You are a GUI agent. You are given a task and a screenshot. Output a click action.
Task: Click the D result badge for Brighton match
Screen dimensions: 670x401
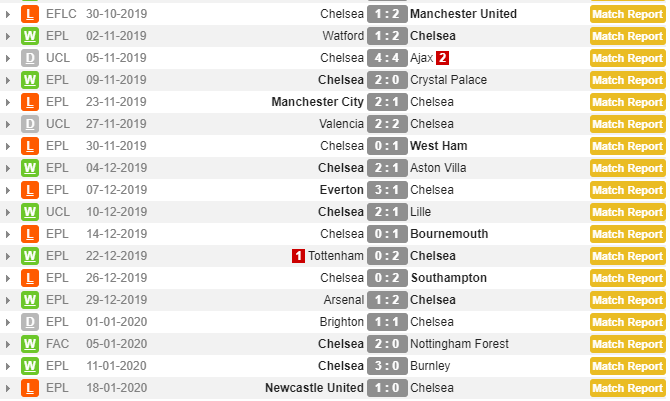[x=31, y=322]
